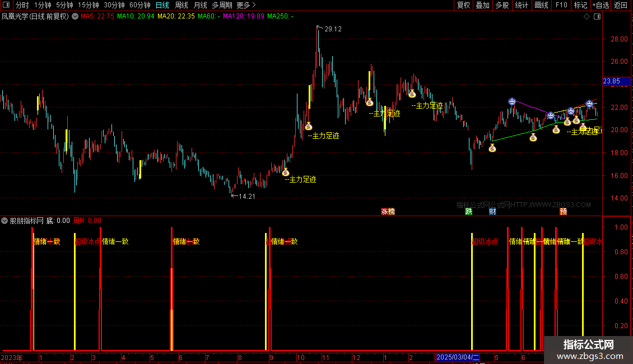633x364 pixels.
Task: Click the 29.12 high price label
Action: (333, 29)
